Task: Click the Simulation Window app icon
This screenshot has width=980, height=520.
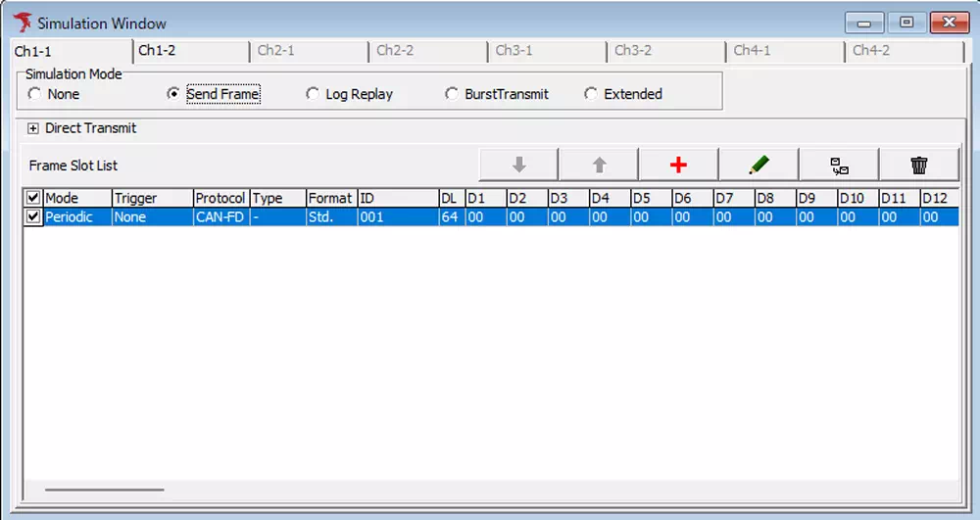Action: [x=23, y=23]
